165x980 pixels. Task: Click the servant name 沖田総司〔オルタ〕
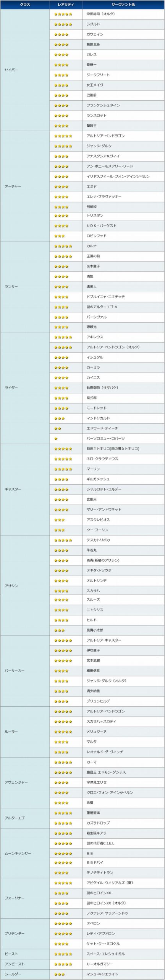click(x=101, y=14)
